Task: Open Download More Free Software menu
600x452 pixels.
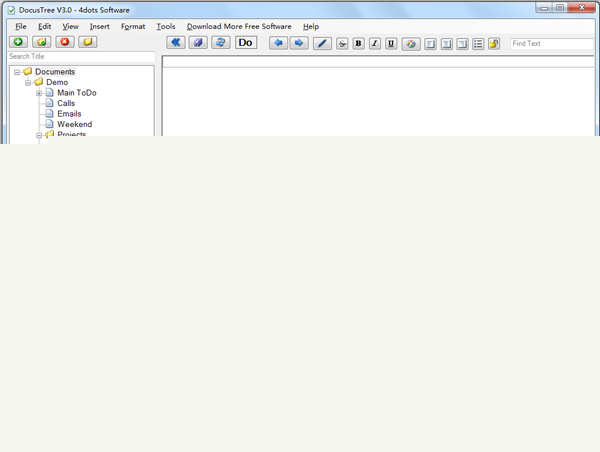Action: coord(239,26)
